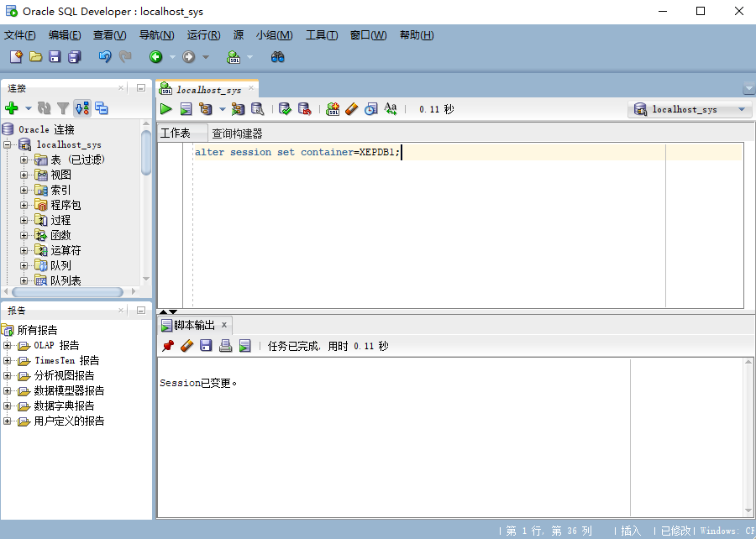Select 用户定义的报告 in reports tree
The width and height of the screenshot is (756, 539).
pos(69,421)
